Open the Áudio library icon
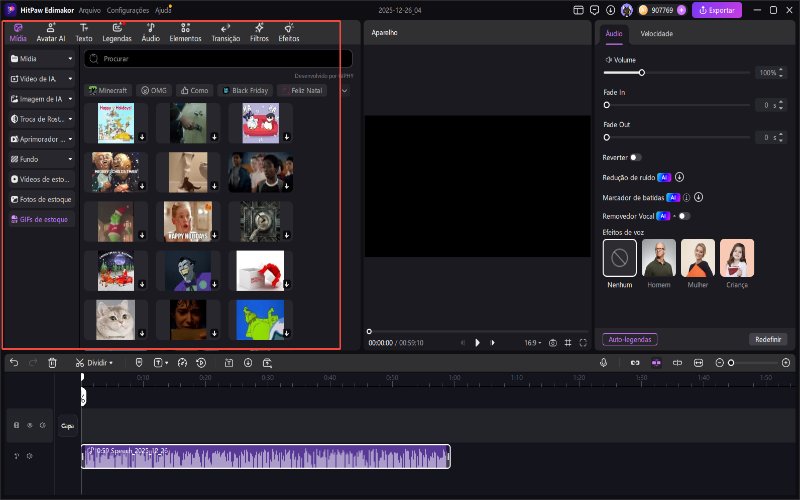800x500 pixels. [x=151, y=33]
